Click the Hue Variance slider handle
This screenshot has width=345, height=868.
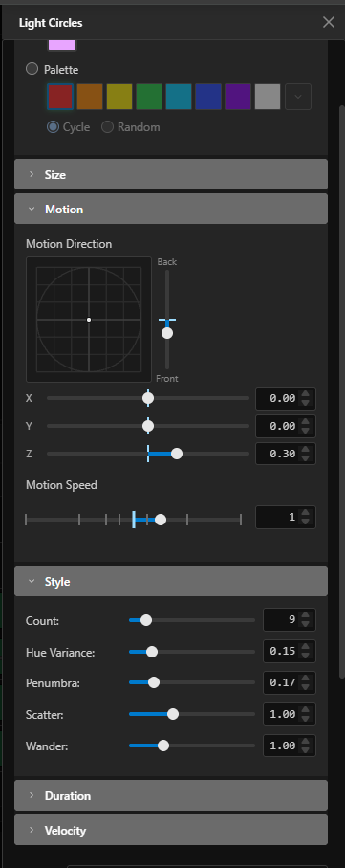pos(152,652)
